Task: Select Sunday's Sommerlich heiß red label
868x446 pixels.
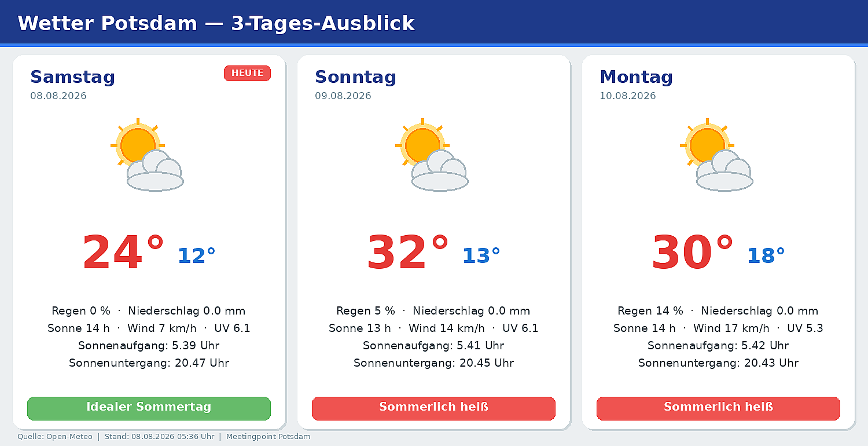Action: 433,408
